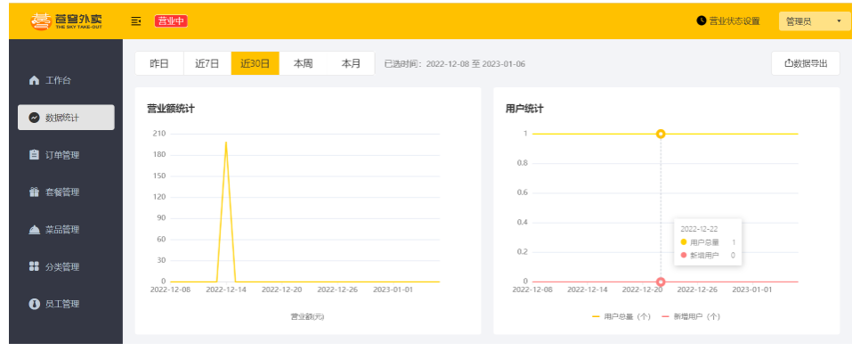Select the 近30日 time range tab
The image size is (868, 351).
click(255, 63)
